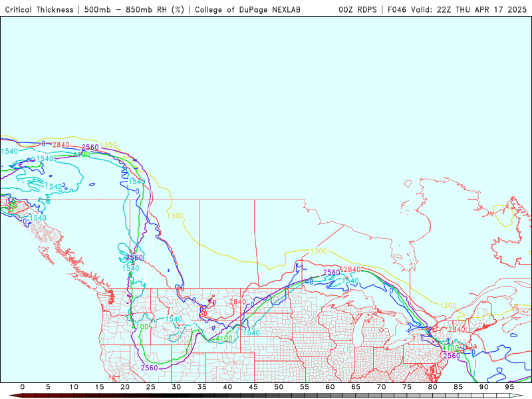
Task: Click the 90 tick label on the color scale
Action: 484,387
